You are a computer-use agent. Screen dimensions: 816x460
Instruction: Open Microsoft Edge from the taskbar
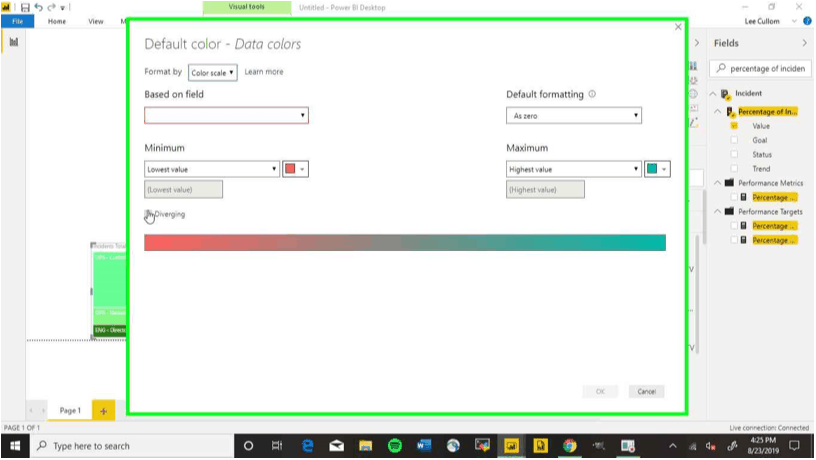pyautogui.click(x=308, y=446)
